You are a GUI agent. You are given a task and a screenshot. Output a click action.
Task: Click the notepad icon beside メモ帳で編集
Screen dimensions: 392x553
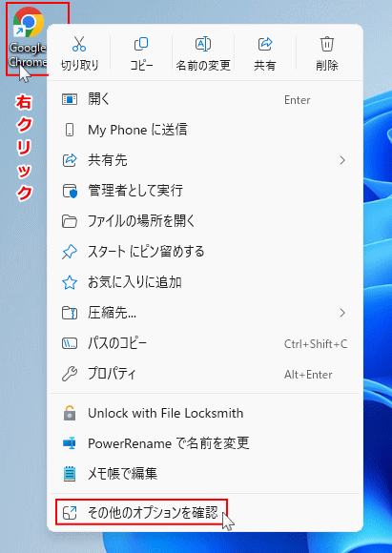point(70,474)
